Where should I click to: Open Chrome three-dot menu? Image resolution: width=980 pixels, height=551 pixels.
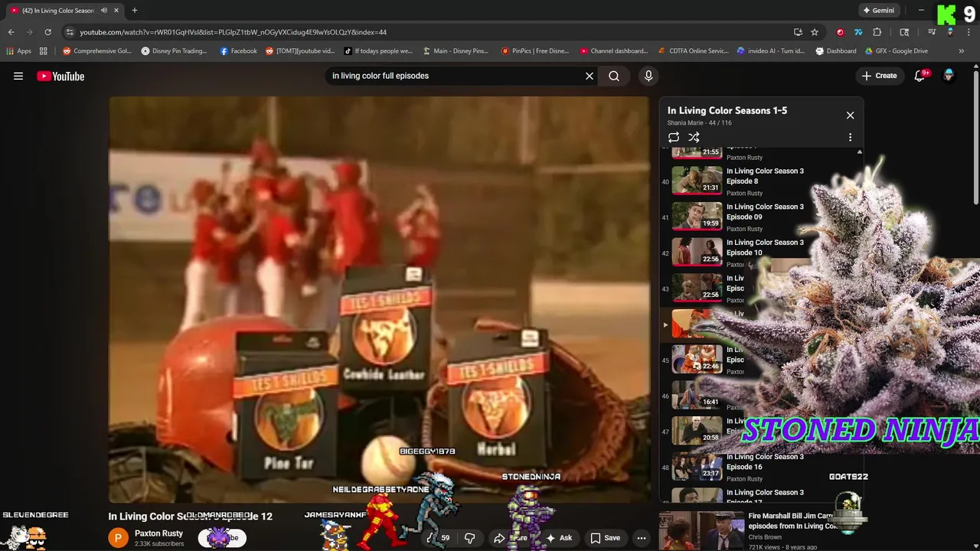(x=969, y=32)
